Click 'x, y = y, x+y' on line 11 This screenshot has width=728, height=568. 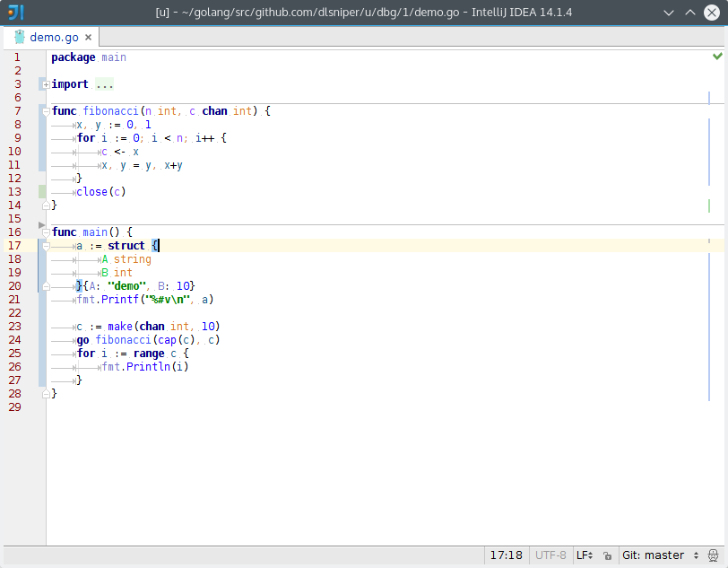[x=142, y=165]
